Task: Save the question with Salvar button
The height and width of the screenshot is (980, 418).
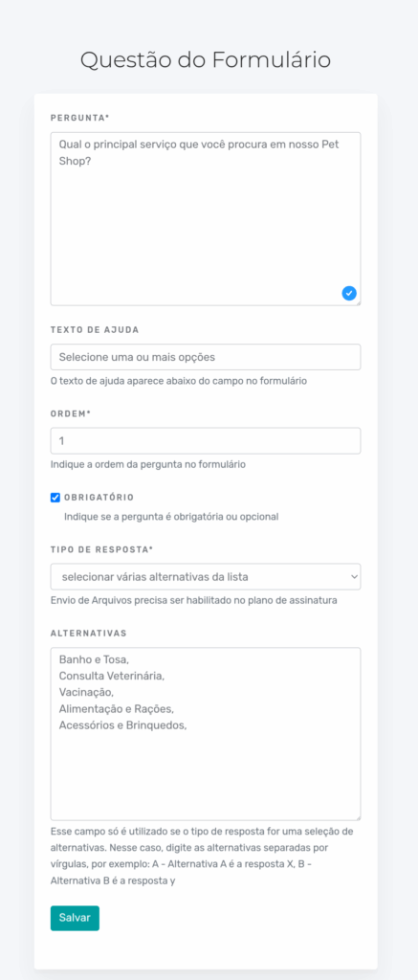Action: click(x=75, y=918)
